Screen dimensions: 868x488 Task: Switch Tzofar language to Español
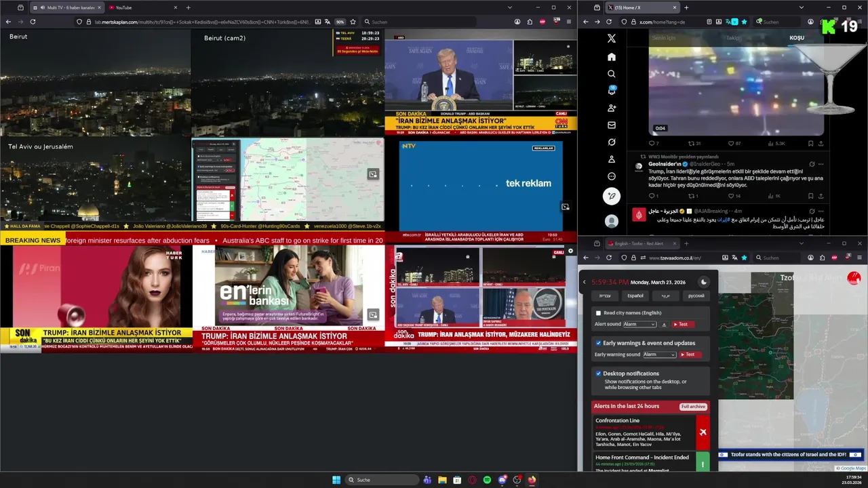[x=635, y=296]
